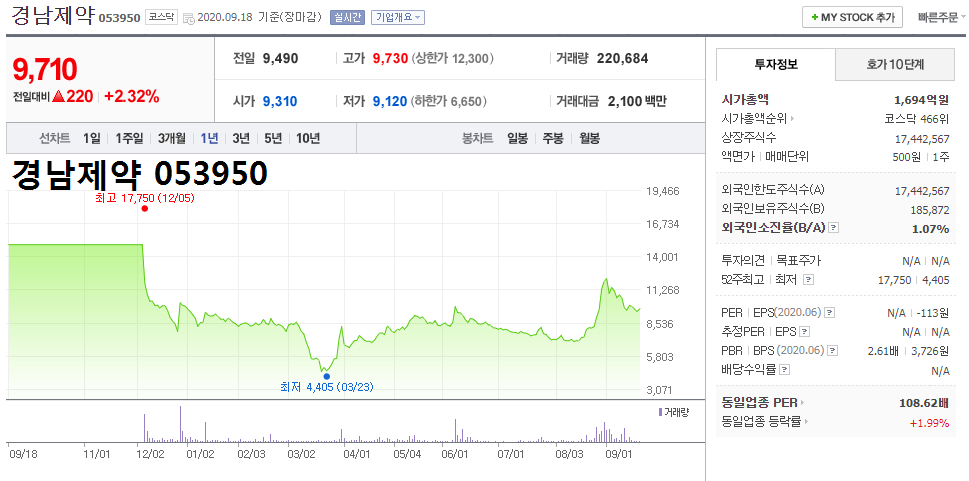Click the clock icon beside 2020.09.18
Viewport: 969px width, 481px height.
(x=189, y=18)
